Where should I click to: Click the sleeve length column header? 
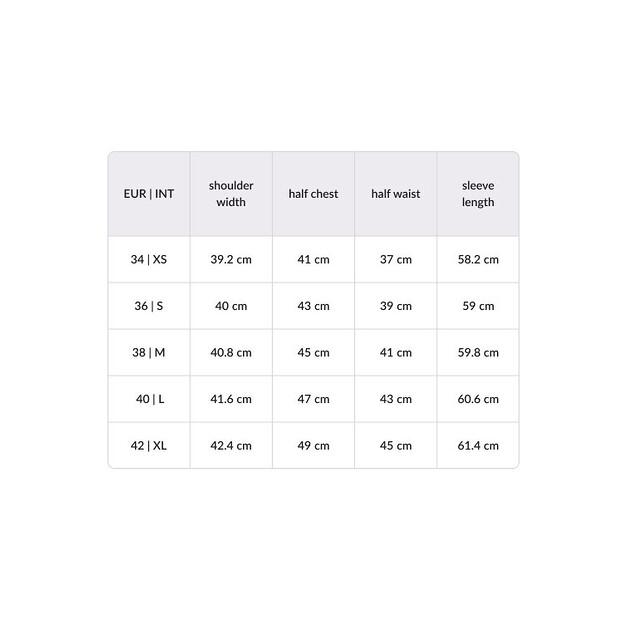click(x=478, y=194)
